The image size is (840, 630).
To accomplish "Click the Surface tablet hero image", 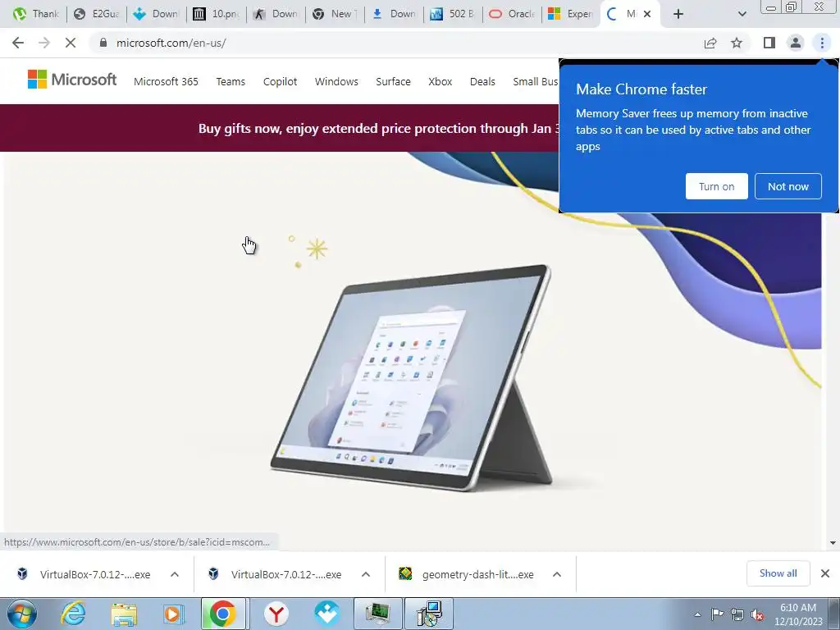I will pos(412,377).
